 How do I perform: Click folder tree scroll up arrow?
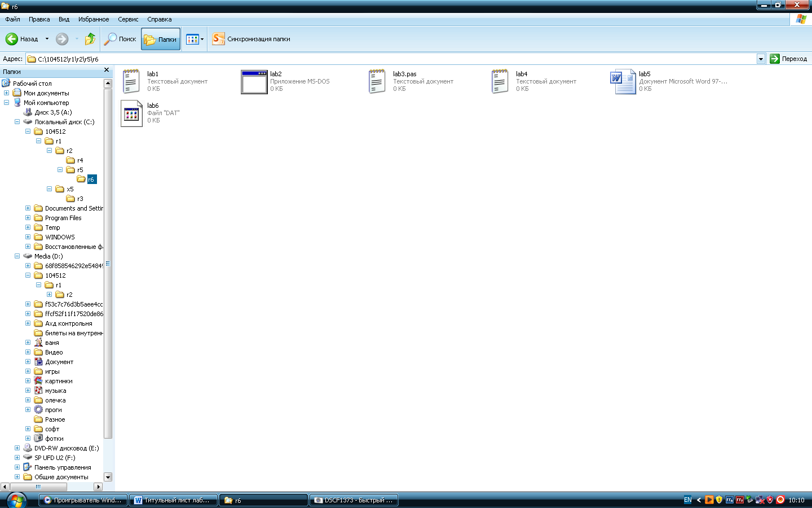(108, 84)
